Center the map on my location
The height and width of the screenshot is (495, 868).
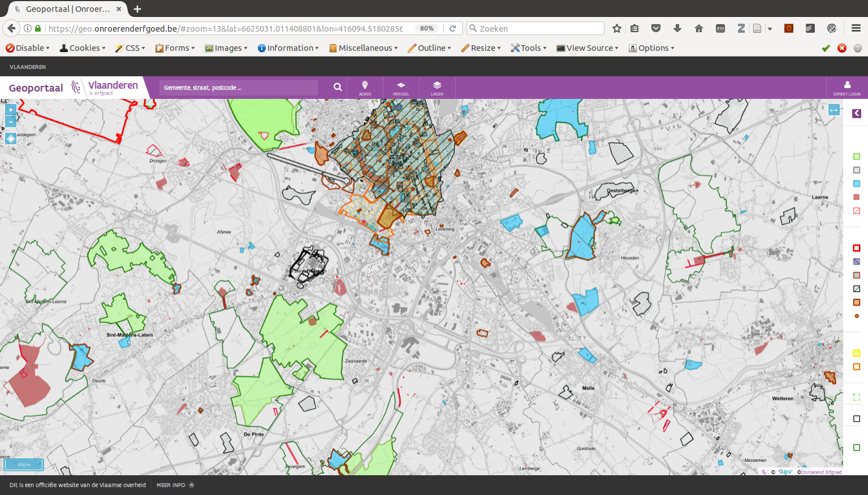coord(11,138)
